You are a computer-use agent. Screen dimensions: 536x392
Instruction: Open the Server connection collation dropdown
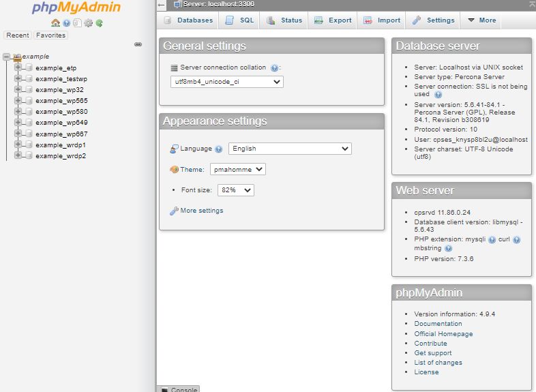coord(227,82)
